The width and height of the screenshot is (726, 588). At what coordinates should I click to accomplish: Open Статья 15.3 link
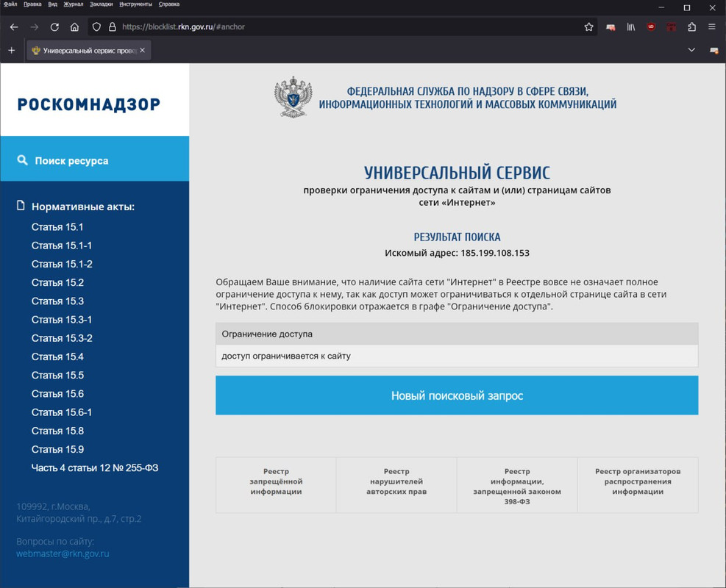[57, 301]
